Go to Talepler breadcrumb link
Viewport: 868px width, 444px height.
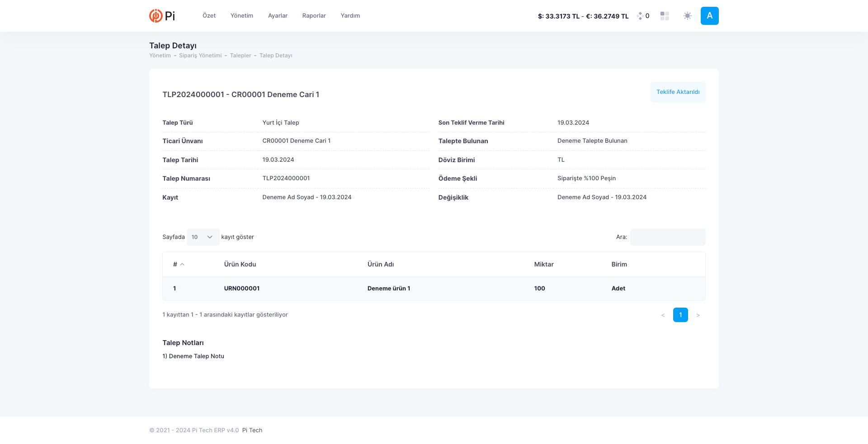241,56
